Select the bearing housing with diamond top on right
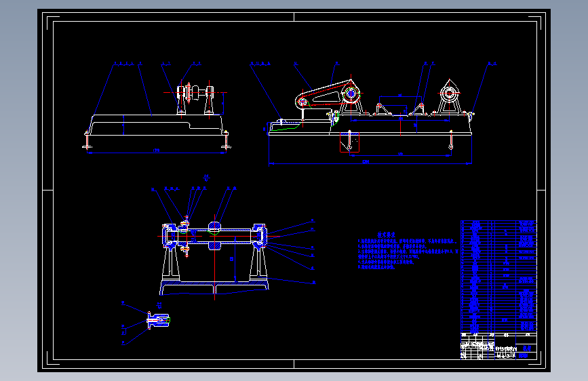The image size is (588, 381). pos(449,96)
